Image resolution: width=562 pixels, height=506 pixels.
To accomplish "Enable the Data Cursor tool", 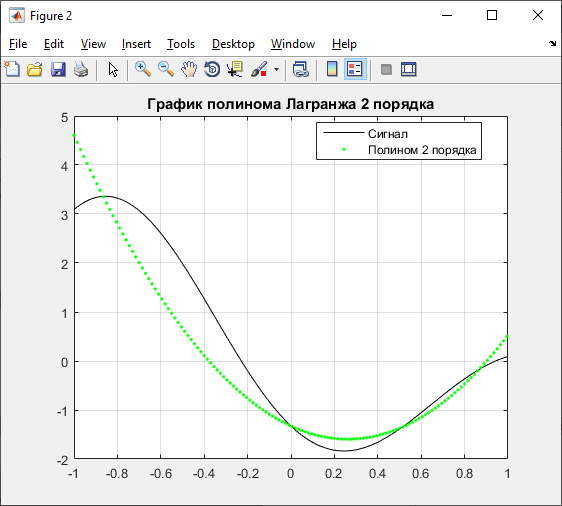I will (235, 69).
